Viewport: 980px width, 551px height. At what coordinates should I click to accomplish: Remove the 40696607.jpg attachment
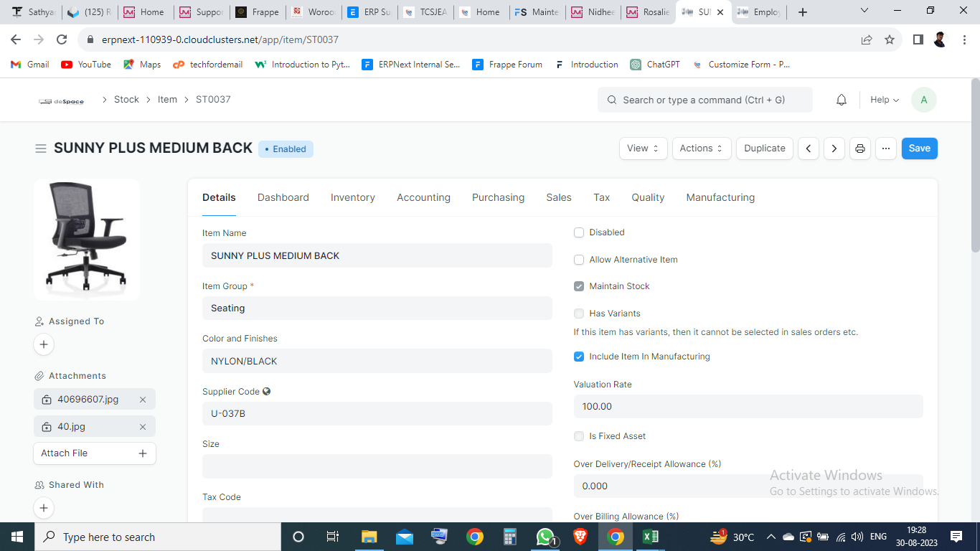143,400
